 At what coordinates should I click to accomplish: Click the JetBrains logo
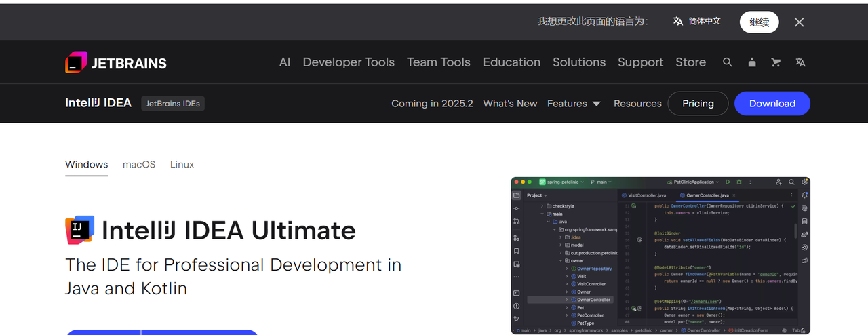[116, 62]
